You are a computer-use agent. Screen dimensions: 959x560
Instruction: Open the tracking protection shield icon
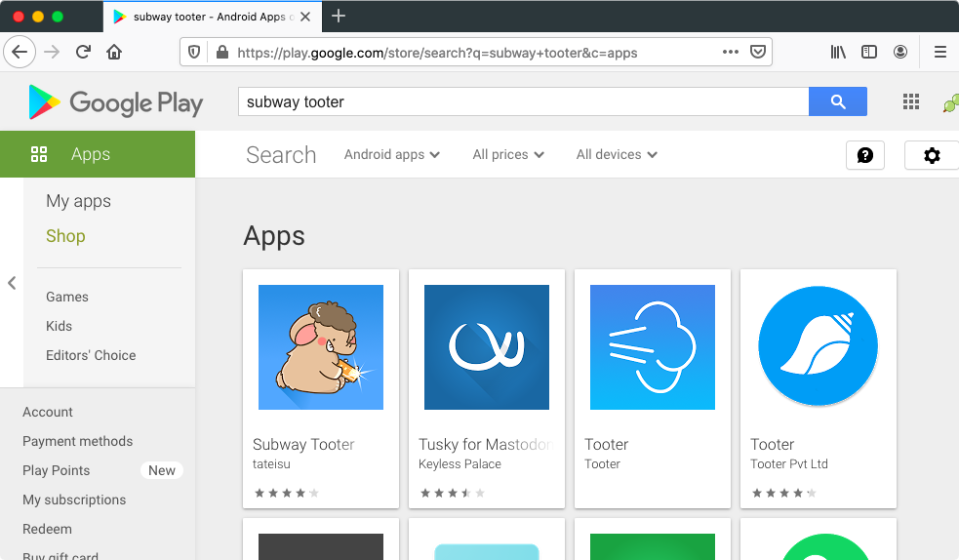click(x=194, y=52)
